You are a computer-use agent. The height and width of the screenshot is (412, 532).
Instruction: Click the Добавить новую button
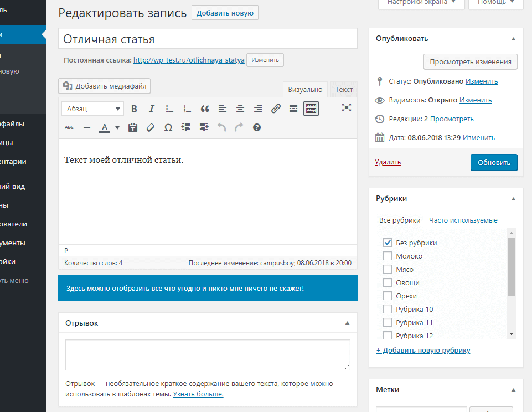(225, 13)
